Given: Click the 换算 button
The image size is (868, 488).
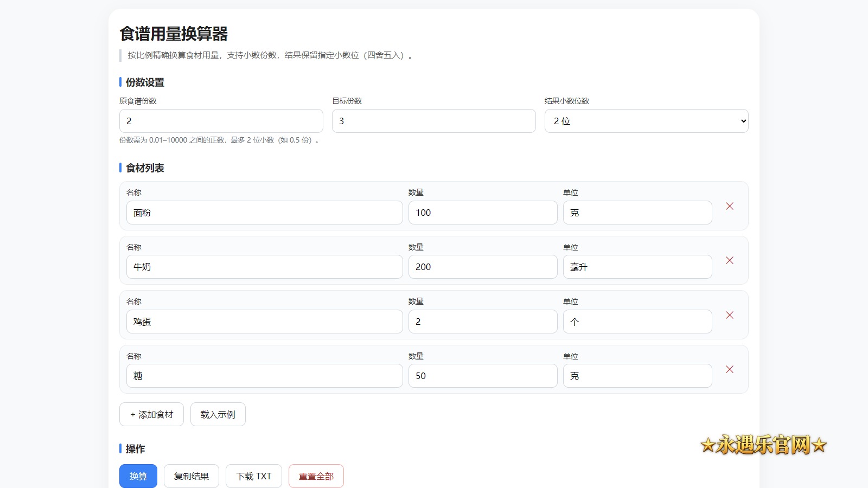Looking at the screenshot, I should [138, 476].
